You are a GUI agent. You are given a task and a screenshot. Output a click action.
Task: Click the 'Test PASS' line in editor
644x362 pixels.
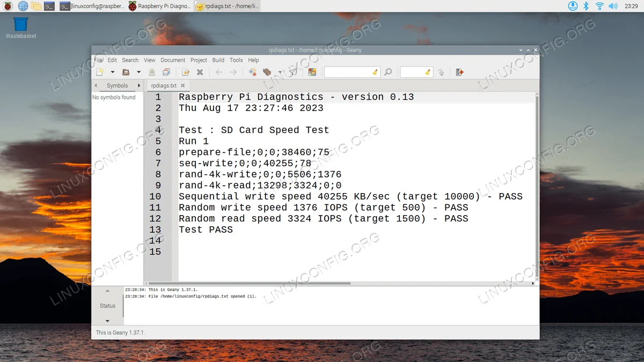pyautogui.click(x=206, y=230)
